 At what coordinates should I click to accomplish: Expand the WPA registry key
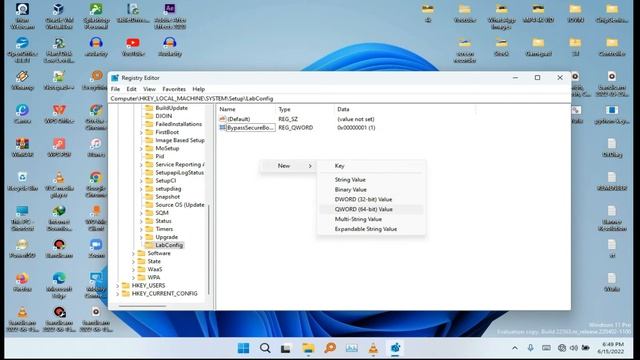click(x=133, y=278)
